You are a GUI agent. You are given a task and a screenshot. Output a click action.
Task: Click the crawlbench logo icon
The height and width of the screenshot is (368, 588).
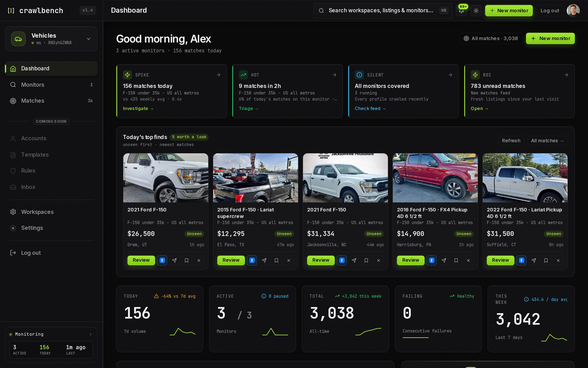tap(11, 10)
